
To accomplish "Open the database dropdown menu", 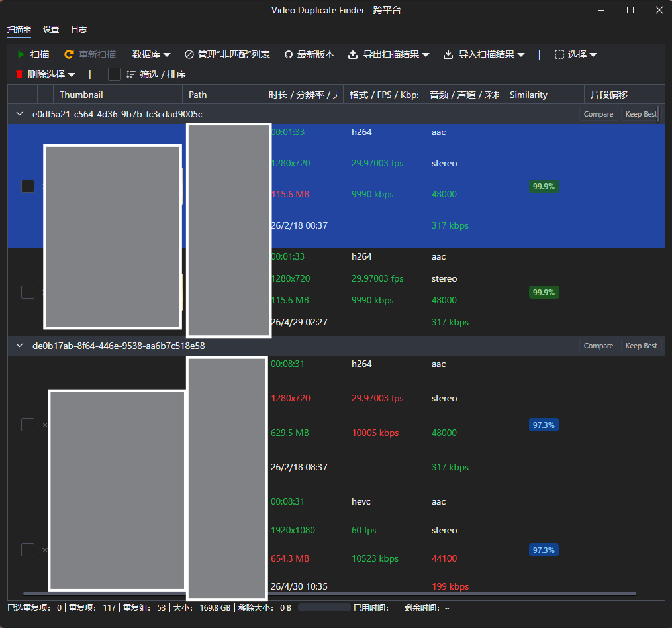I will (x=151, y=54).
